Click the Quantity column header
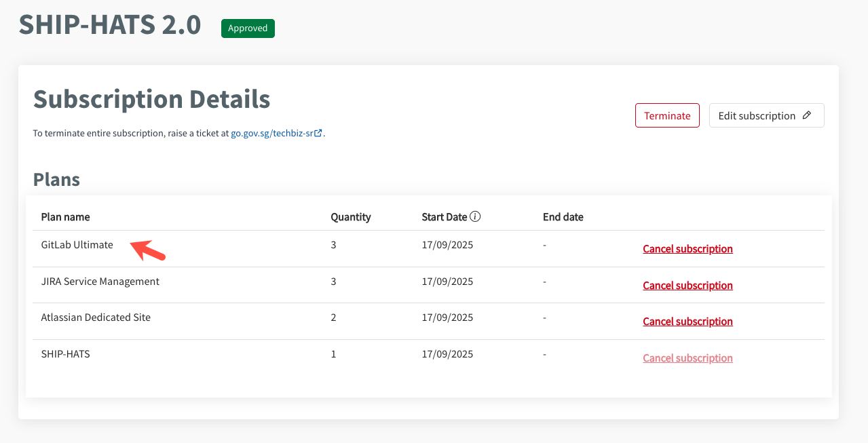This screenshot has height=443, width=868. (350, 217)
